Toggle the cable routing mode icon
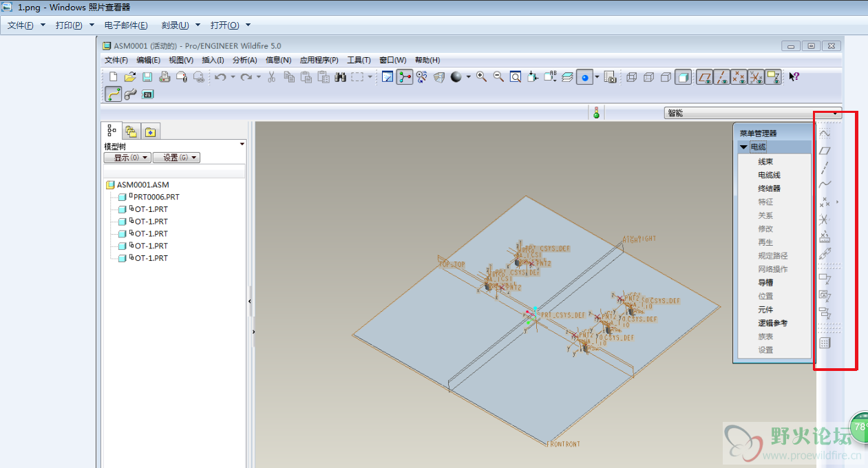 pos(114,94)
